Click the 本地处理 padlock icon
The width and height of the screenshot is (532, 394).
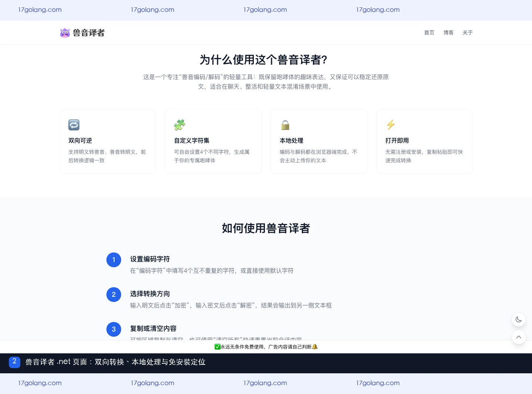point(285,125)
